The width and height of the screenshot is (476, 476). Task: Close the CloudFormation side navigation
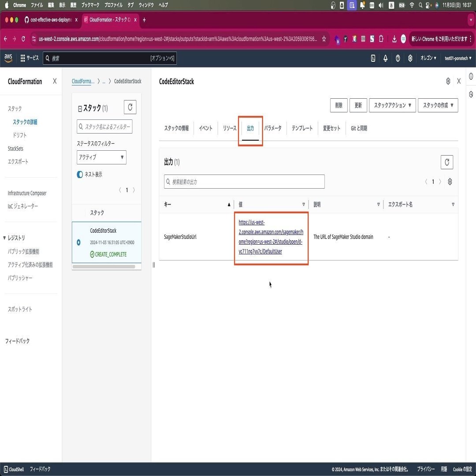click(x=55, y=81)
